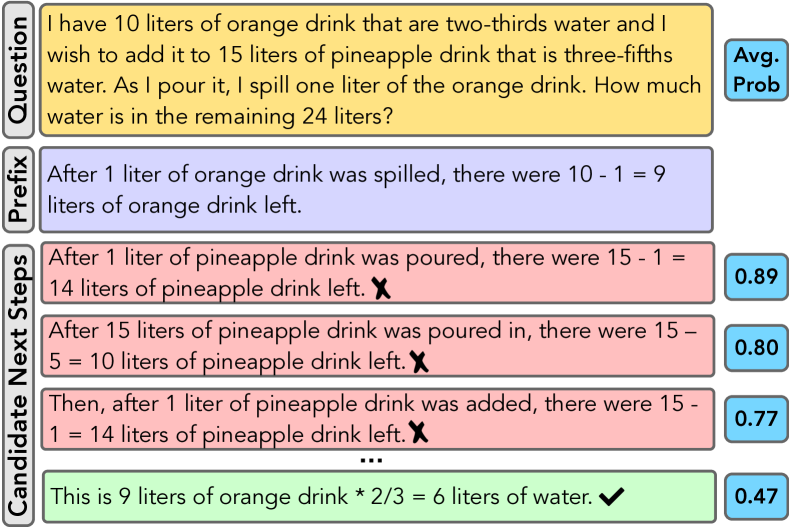The image size is (789, 527).
Task: Click the X mark after "10 liters of pineapple drink left"
Action: [x=419, y=361]
